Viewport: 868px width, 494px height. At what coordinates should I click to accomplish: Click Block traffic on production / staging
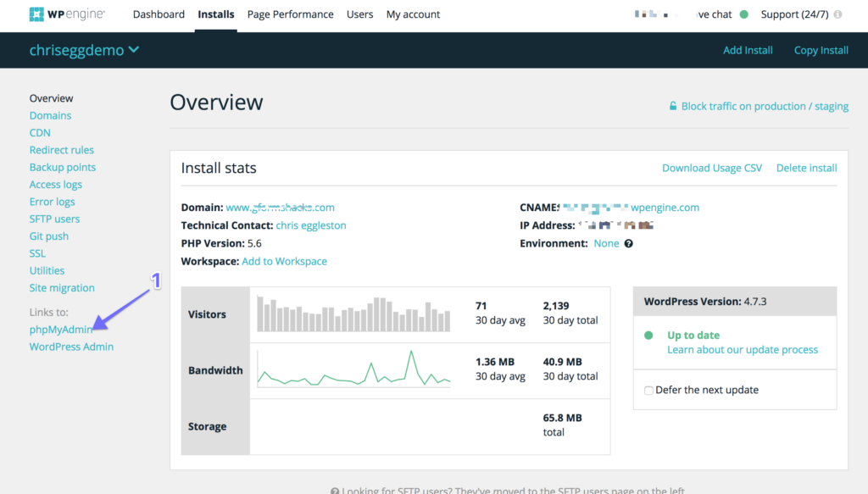[765, 106]
